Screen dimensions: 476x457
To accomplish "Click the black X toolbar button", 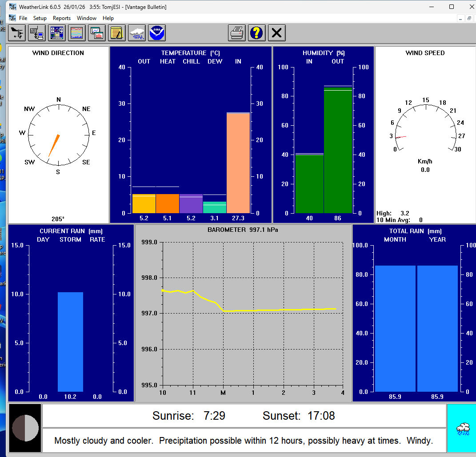I will pos(277,33).
